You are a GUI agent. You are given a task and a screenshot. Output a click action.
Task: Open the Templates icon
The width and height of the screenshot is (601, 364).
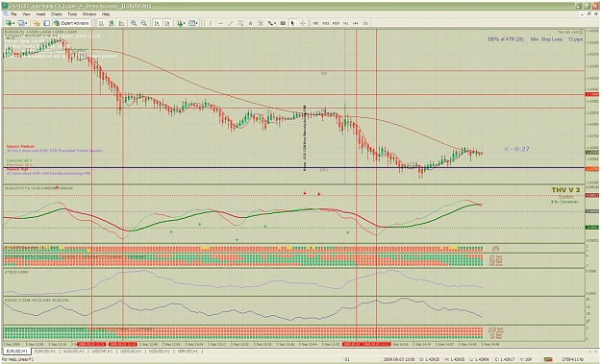point(191,23)
